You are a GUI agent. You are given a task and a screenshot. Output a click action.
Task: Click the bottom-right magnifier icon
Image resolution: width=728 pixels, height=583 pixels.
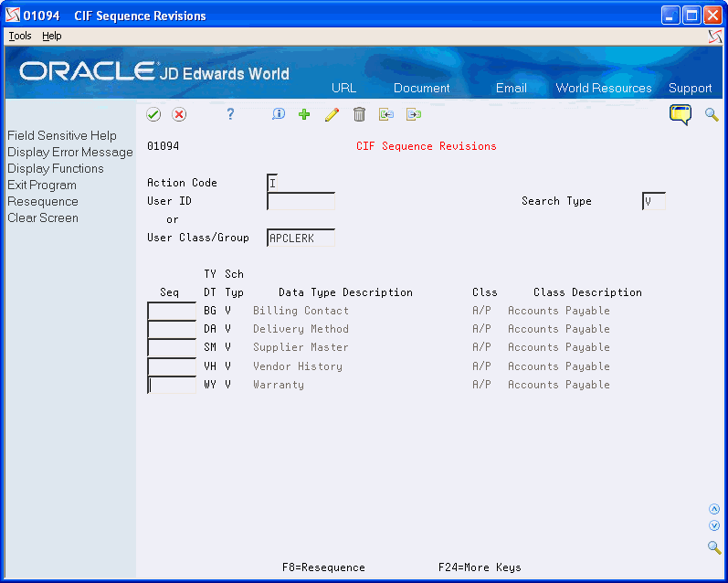714,547
